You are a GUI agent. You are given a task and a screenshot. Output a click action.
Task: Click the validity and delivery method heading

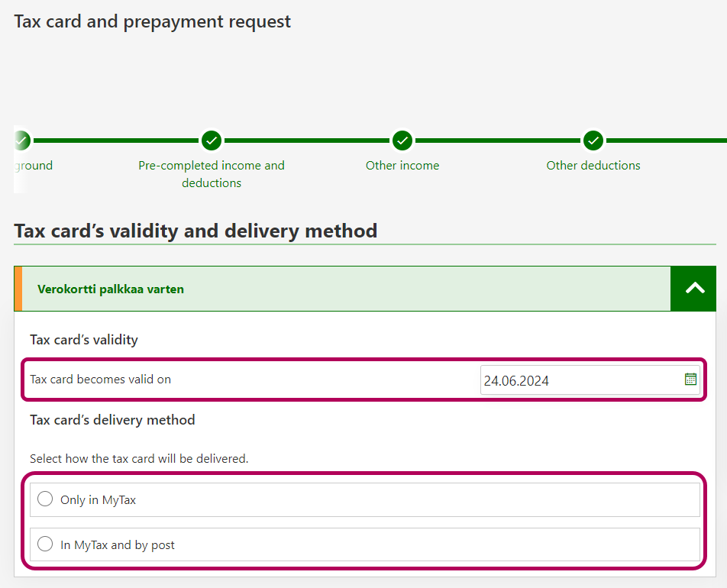click(195, 231)
